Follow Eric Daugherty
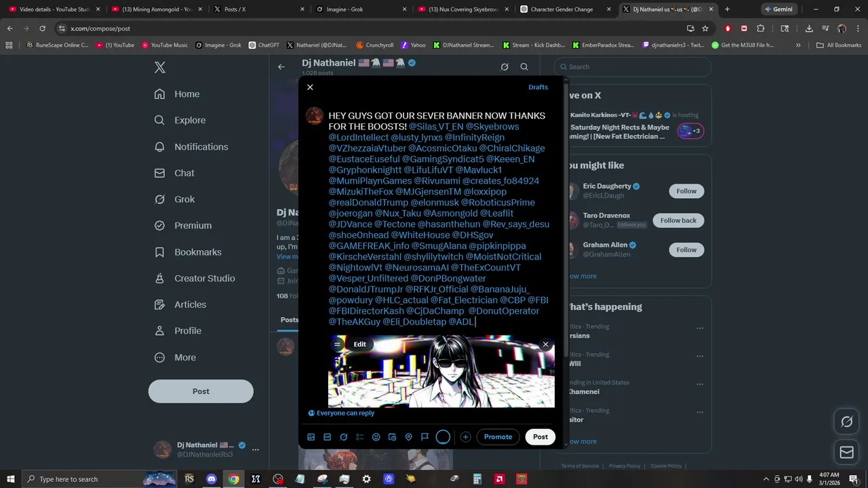868x488 pixels. [686, 191]
